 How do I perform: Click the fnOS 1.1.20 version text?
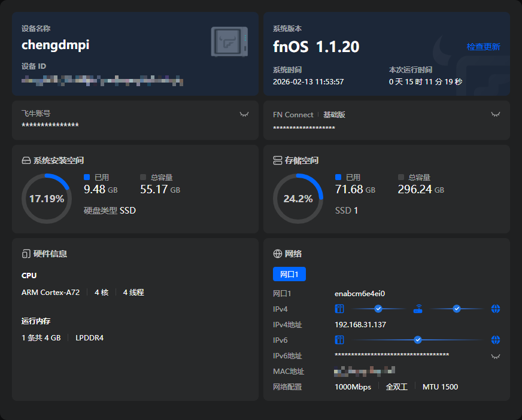[x=316, y=47]
